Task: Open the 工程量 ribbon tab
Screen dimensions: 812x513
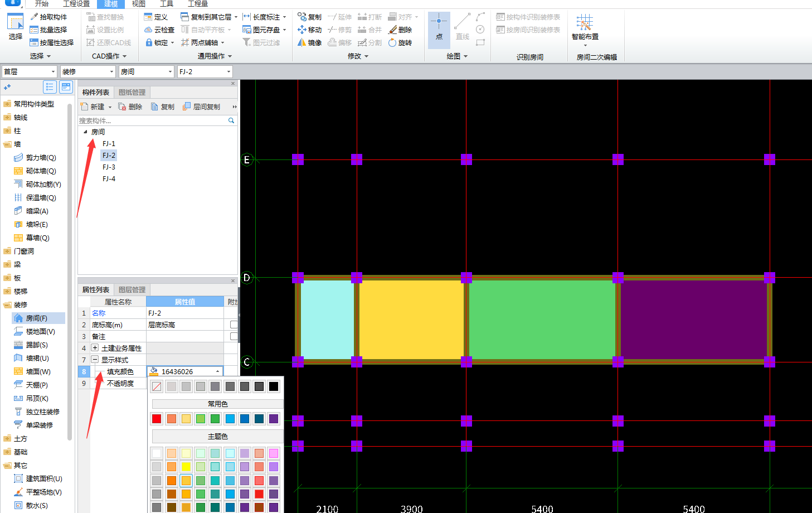Action: 198,4
